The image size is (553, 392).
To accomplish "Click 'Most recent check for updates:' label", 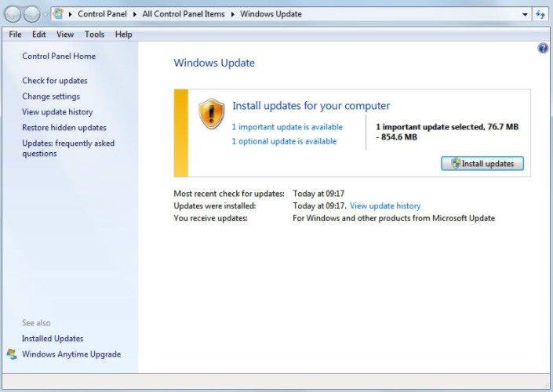I will point(229,194).
